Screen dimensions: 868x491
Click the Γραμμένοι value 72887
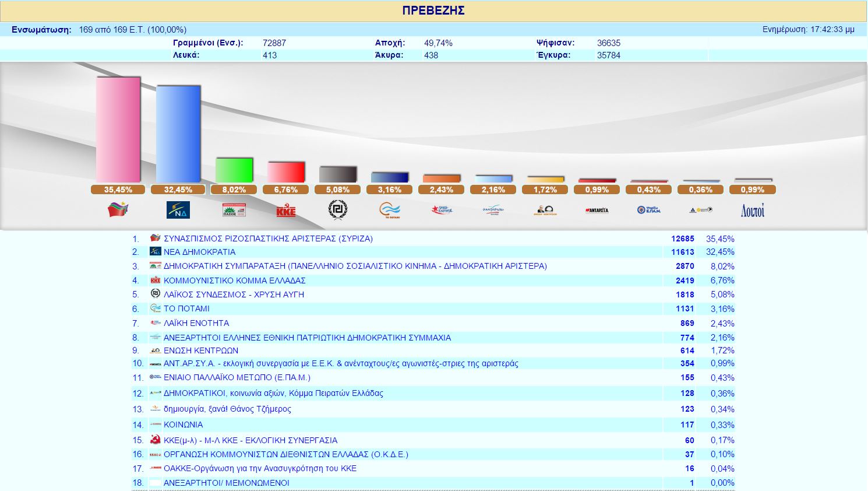[x=274, y=43]
